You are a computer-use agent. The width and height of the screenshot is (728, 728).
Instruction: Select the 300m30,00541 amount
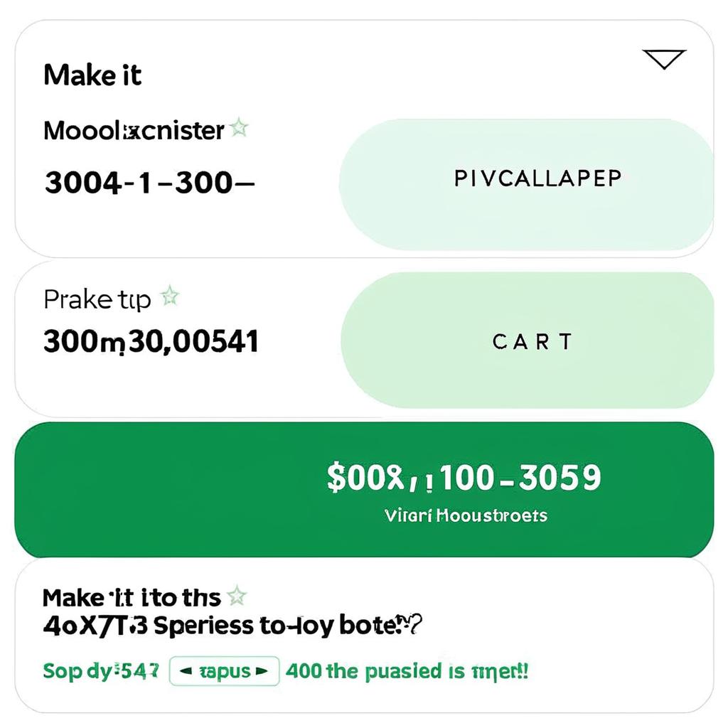point(151,342)
